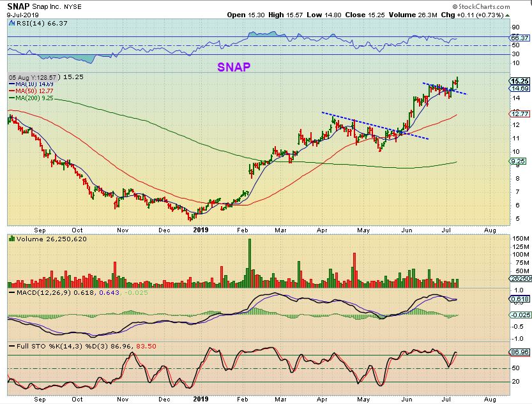
Task: Click the 0.618 MACD value tag
Action: (x=519, y=299)
